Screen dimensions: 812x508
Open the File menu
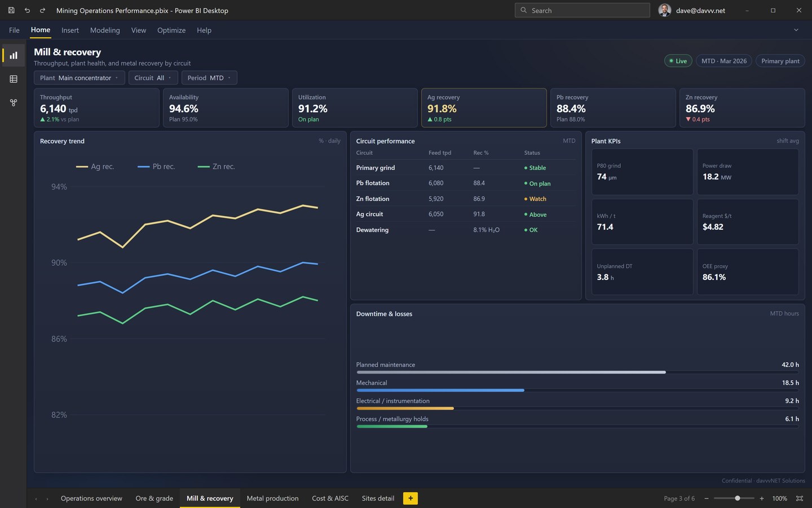tap(14, 30)
